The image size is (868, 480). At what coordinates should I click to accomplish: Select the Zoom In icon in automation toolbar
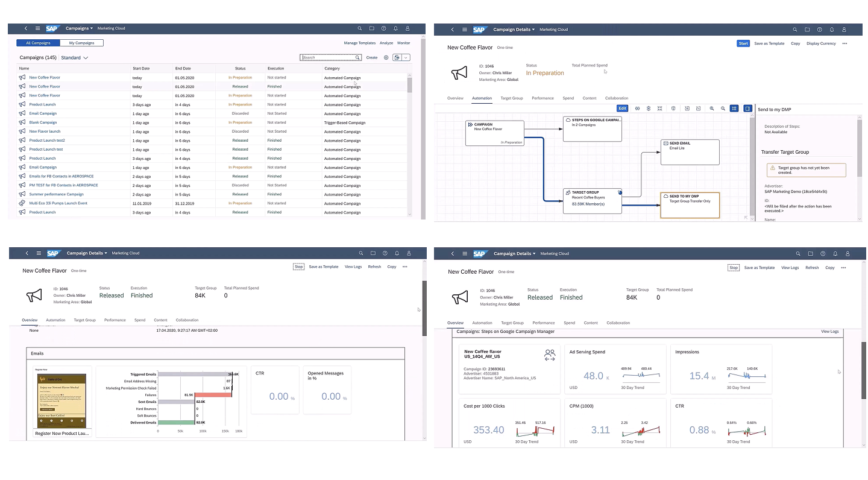[712, 109]
